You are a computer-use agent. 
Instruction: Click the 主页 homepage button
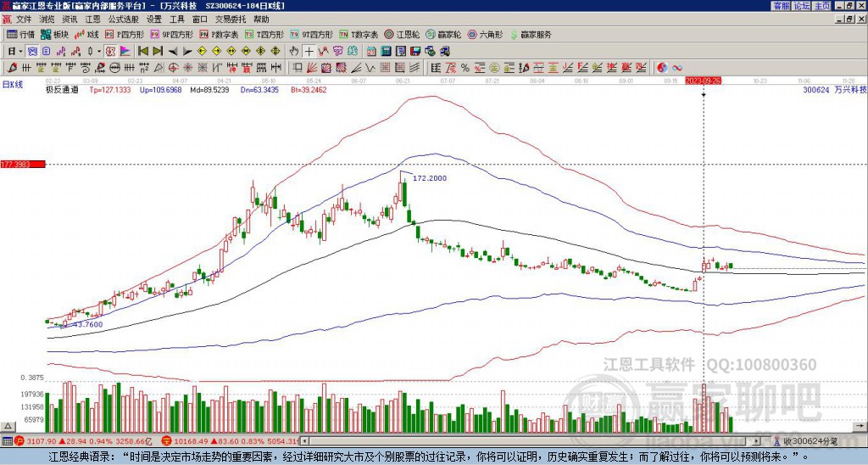[x=822, y=6]
